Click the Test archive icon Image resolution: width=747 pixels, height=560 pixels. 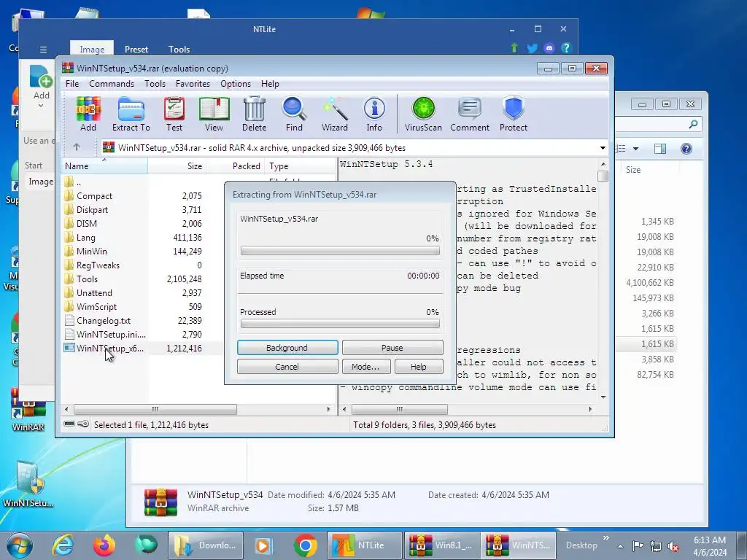click(x=174, y=114)
